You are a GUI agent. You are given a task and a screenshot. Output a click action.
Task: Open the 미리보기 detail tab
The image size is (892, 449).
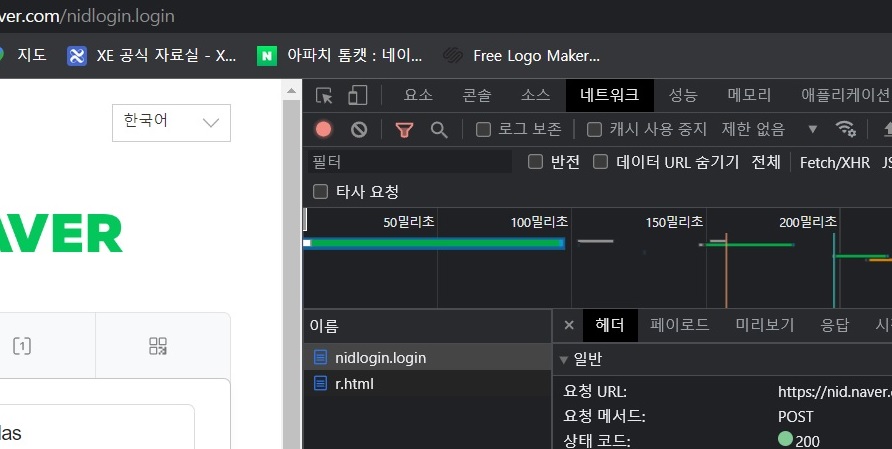tap(765, 325)
